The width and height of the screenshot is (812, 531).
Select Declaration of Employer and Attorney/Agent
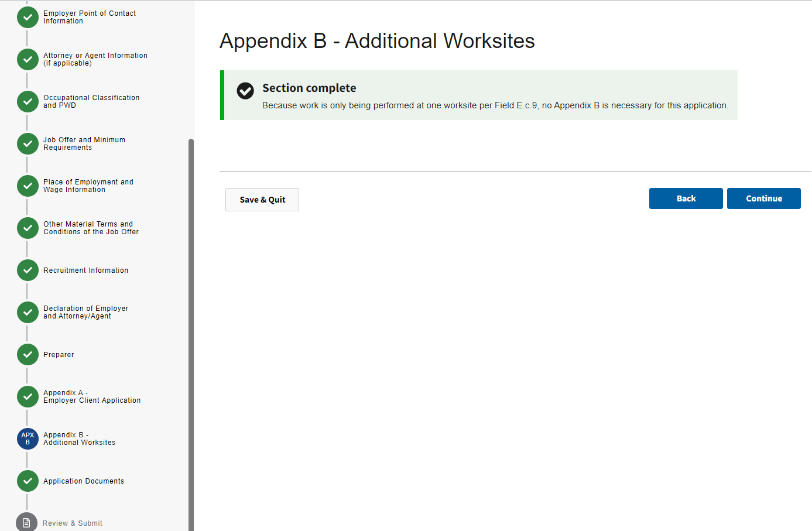85,313
